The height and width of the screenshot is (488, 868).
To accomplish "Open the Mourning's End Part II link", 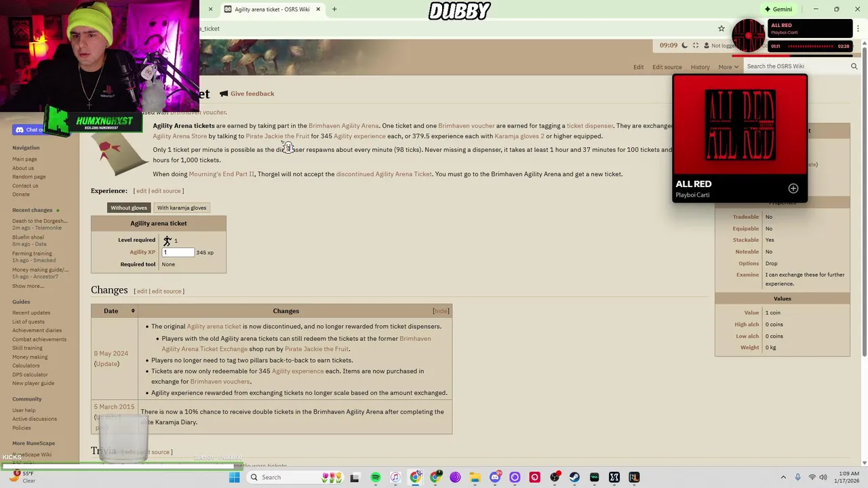I will (x=222, y=174).
